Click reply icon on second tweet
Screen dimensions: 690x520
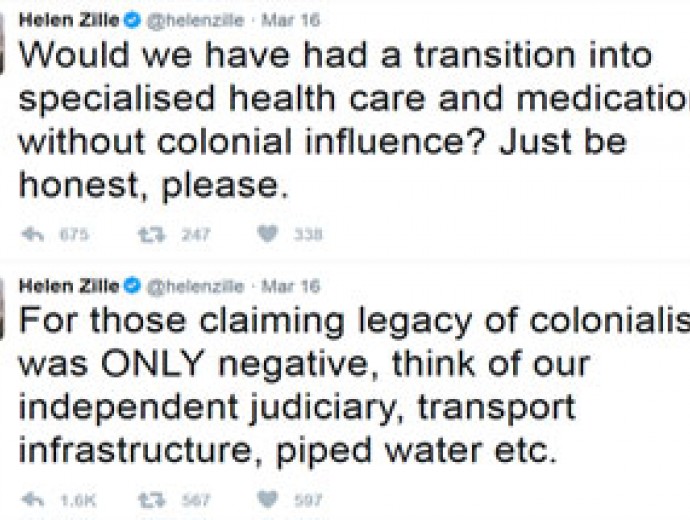(x=33, y=500)
